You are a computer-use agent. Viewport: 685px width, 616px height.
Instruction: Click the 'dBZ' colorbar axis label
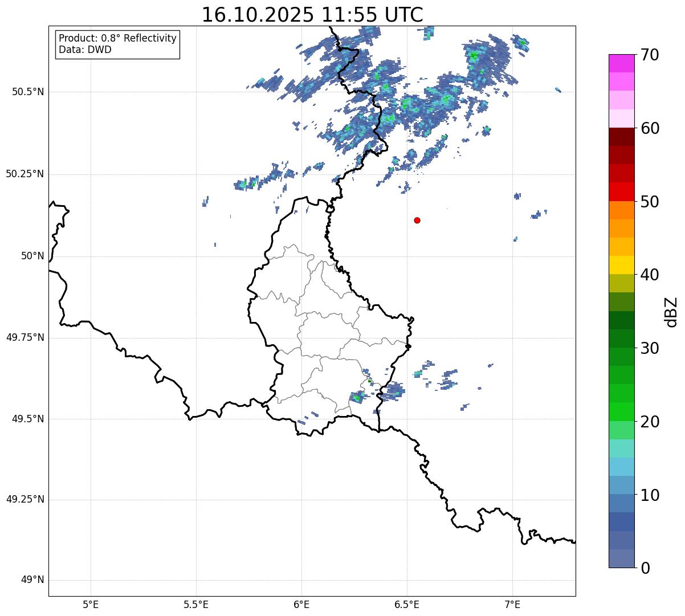point(672,312)
